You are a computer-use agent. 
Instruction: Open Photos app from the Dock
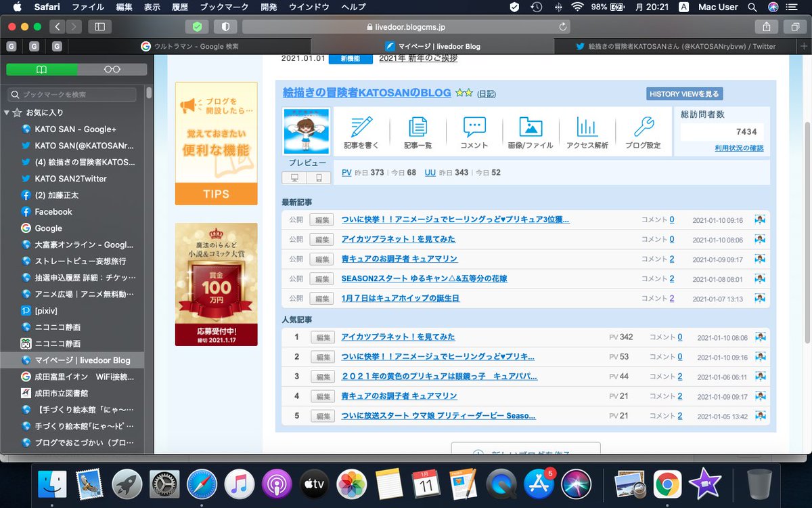352,484
